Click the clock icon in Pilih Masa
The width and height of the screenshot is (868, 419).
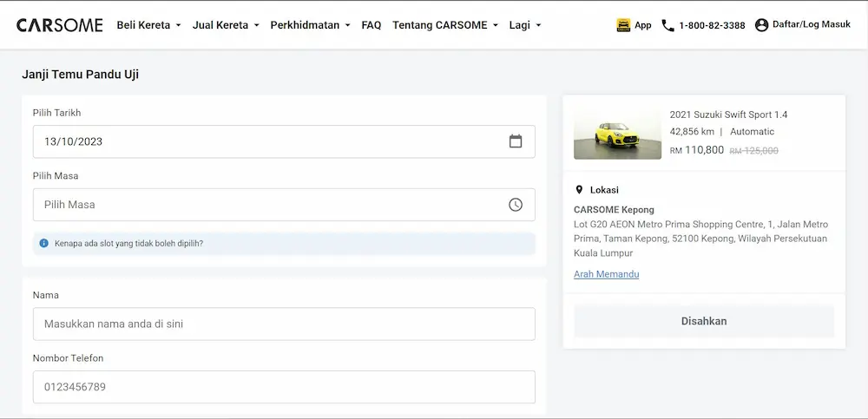[x=516, y=205]
